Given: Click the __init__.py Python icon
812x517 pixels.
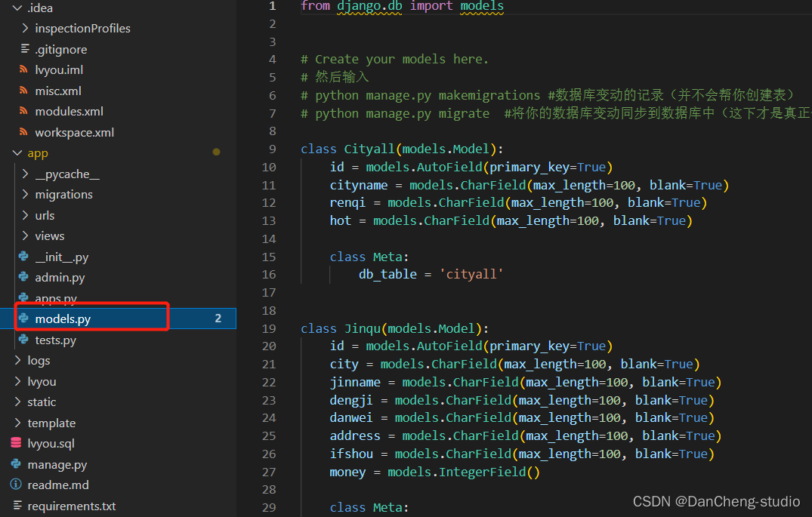Looking at the screenshot, I should tap(23, 256).
